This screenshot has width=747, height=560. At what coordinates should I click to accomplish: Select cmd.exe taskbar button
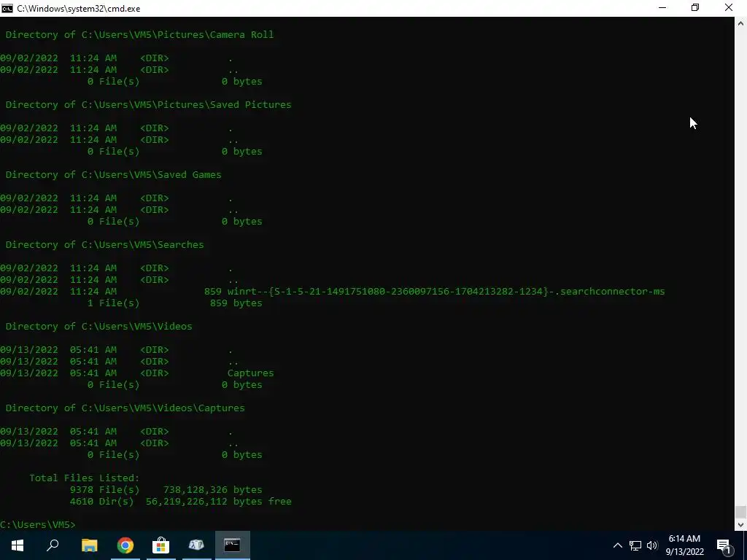point(233,545)
